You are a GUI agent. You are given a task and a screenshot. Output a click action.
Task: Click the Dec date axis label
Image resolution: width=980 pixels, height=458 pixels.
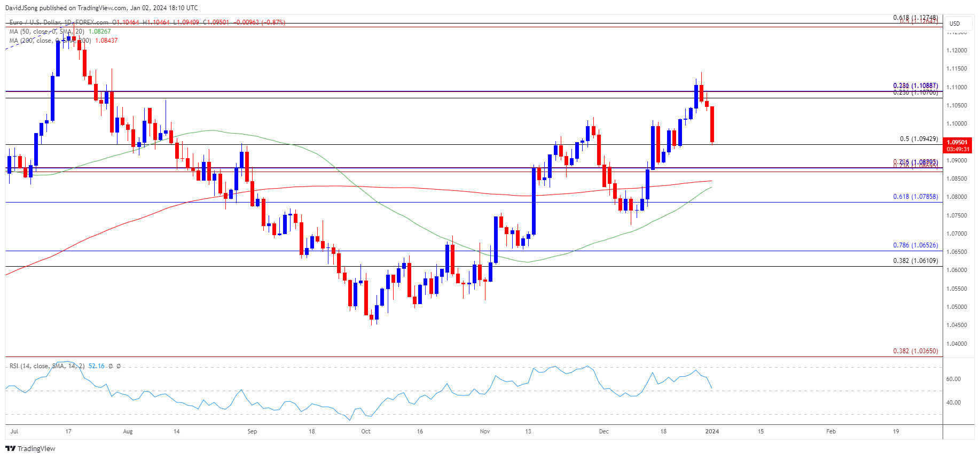(604, 431)
